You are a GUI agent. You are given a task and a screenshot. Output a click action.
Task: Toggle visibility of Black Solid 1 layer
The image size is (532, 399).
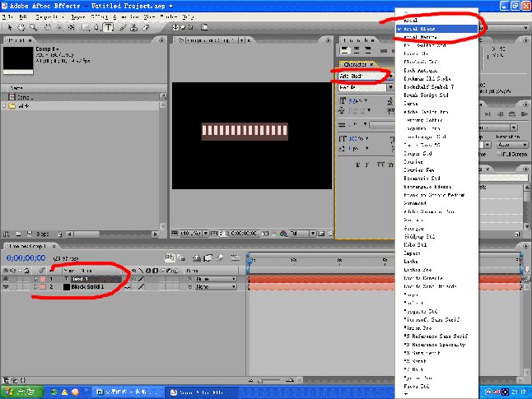tap(6, 287)
